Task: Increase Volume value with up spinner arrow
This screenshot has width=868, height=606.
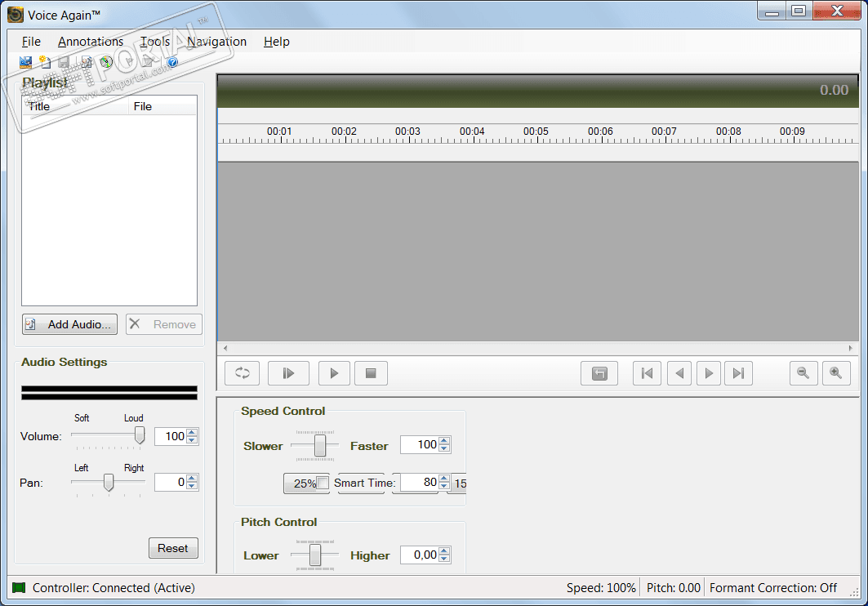Action: [x=192, y=433]
